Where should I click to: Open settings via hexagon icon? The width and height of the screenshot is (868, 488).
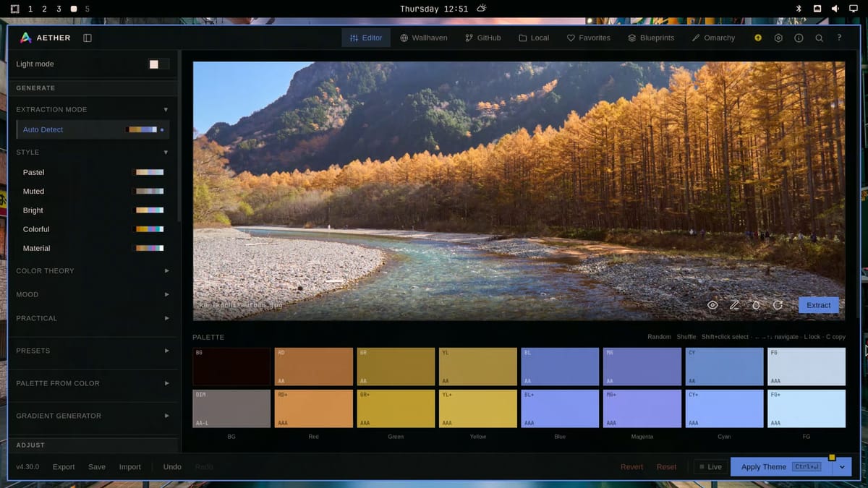778,38
